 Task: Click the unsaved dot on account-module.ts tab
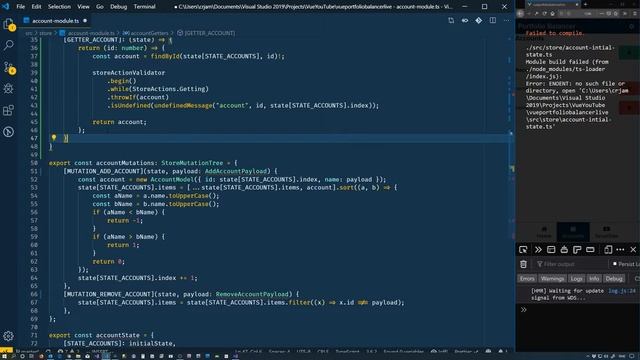[x=85, y=20]
